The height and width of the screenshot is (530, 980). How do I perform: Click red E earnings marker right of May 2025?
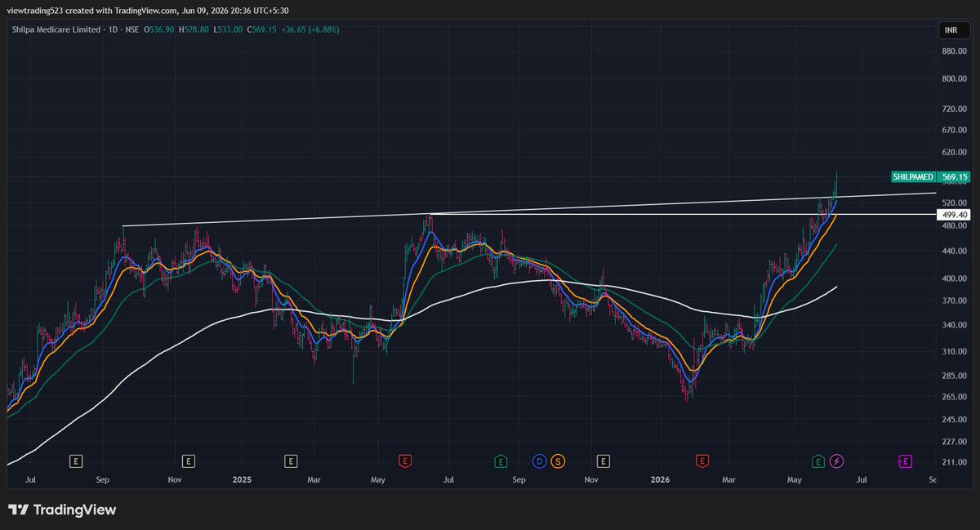[403, 461]
